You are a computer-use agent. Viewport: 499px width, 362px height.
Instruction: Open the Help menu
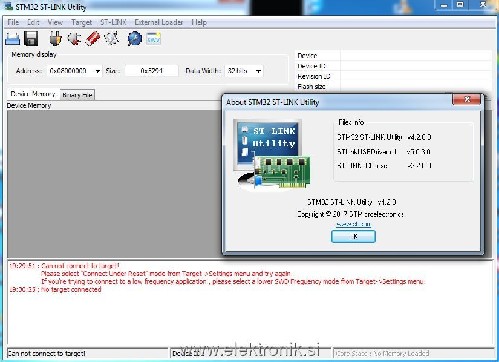(x=199, y=22)
